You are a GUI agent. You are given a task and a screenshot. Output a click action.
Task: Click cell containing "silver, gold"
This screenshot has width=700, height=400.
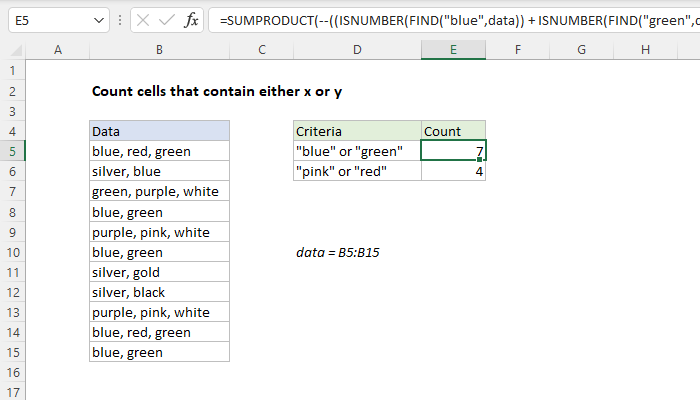(159, 272)
